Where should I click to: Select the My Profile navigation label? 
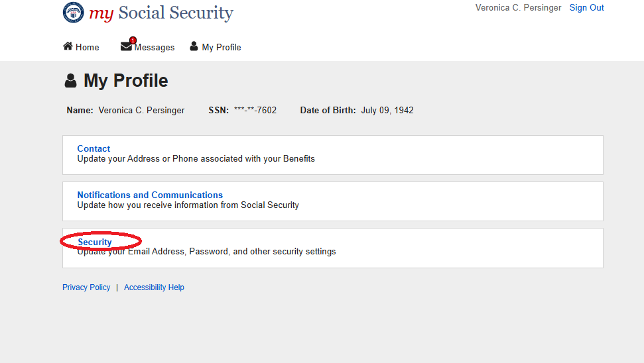[x=222, y=48]
